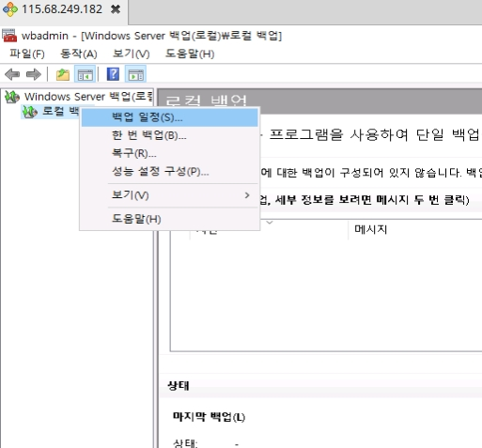Screen dimensions: 482x448
Task: Select Windows Server 백업(로컬) tree node
Action: [x=88, y=97]
